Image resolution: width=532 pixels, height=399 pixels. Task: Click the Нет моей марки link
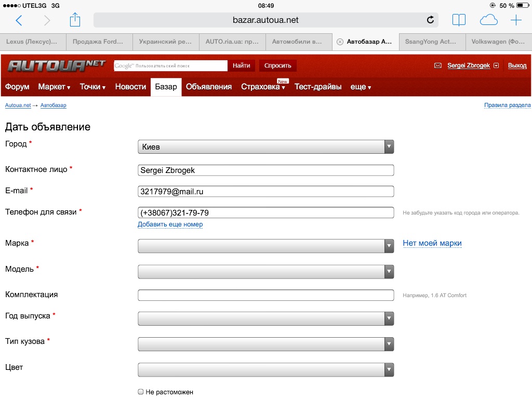[432, 243]
